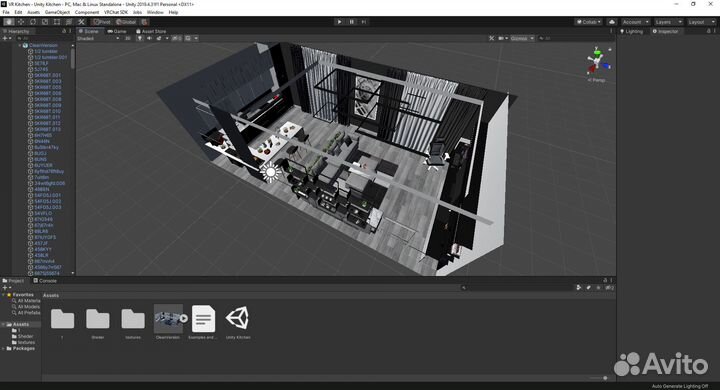Toggle grid snapping button
Image resolution: width=720 pixels, height=390 pixels.
click(144, 22)
